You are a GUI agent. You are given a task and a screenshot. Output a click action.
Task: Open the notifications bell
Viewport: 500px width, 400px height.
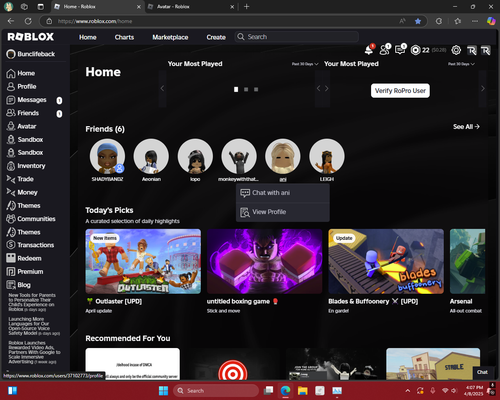pos(369,50)
